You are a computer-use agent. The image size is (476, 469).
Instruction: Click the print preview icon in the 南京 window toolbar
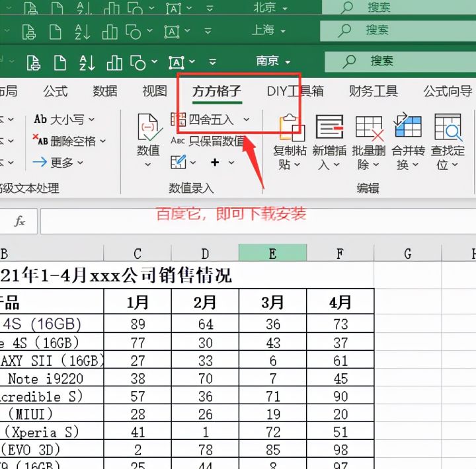pos(34,63)
